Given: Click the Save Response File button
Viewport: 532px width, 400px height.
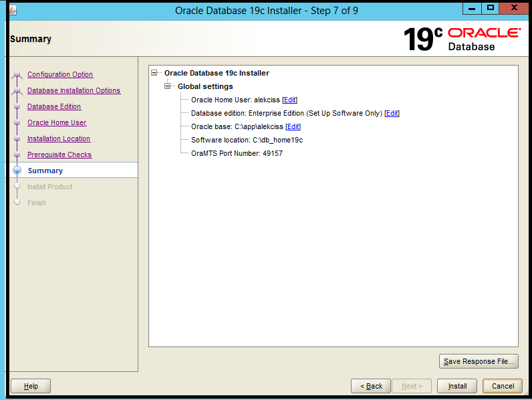Looking at the screenshot, I should pos(479,361).
